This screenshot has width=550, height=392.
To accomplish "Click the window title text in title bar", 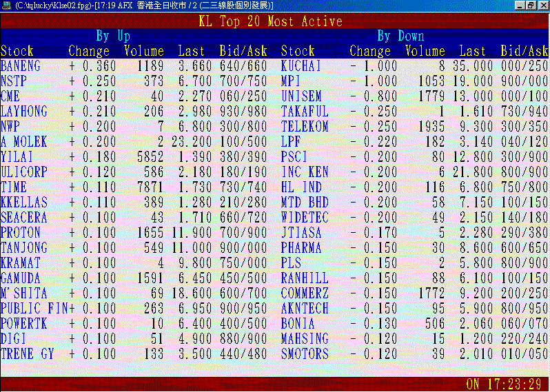I will point(144,6).
